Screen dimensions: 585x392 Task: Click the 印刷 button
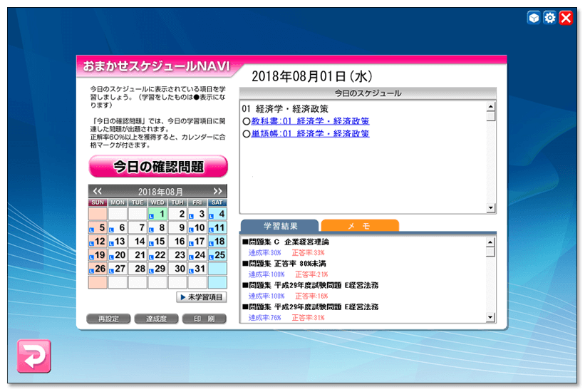(204, 319)
